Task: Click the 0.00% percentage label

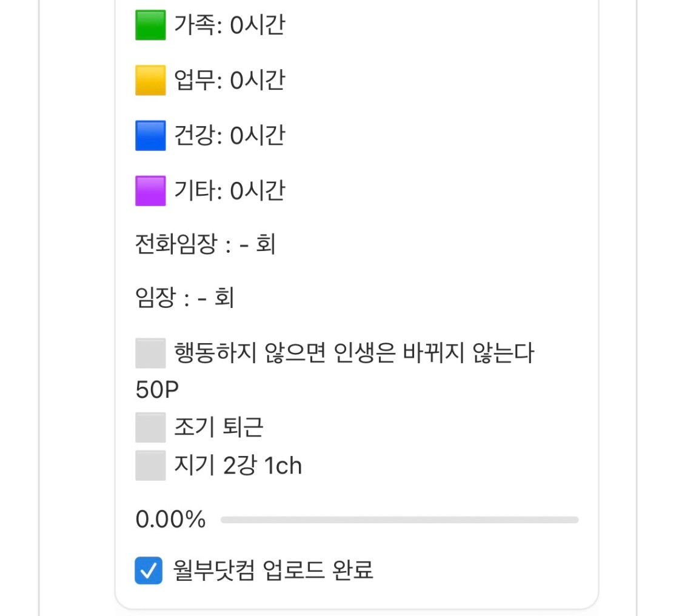Action: pos(170,520)
